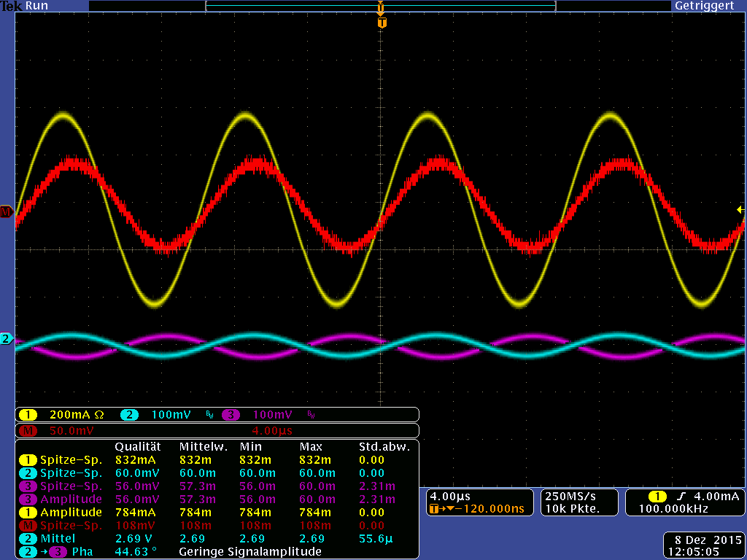Click the Pha phase measurement label
The height and width of the screenshot is (560, 747).
click(x=82, y=552)
